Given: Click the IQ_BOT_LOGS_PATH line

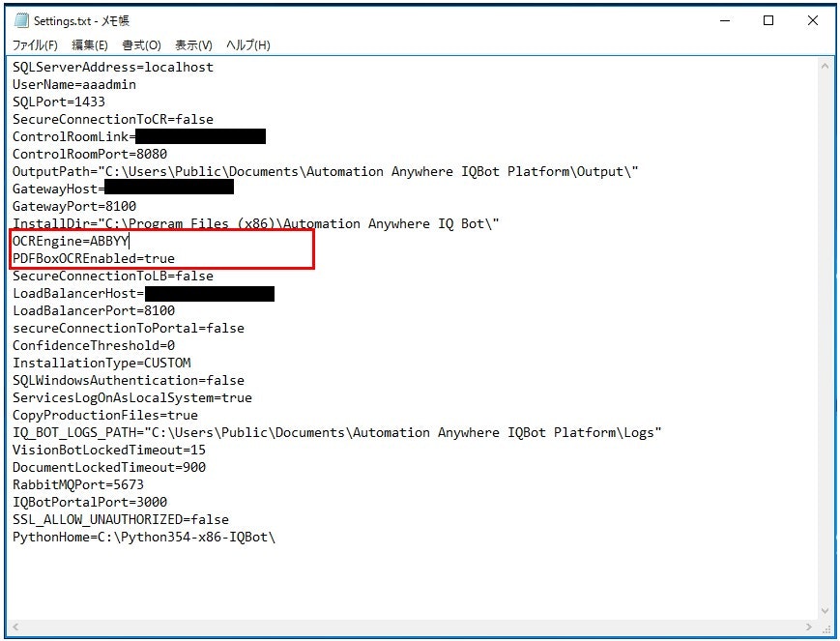Looking at the screenshot, I should [x=337, y=433].
